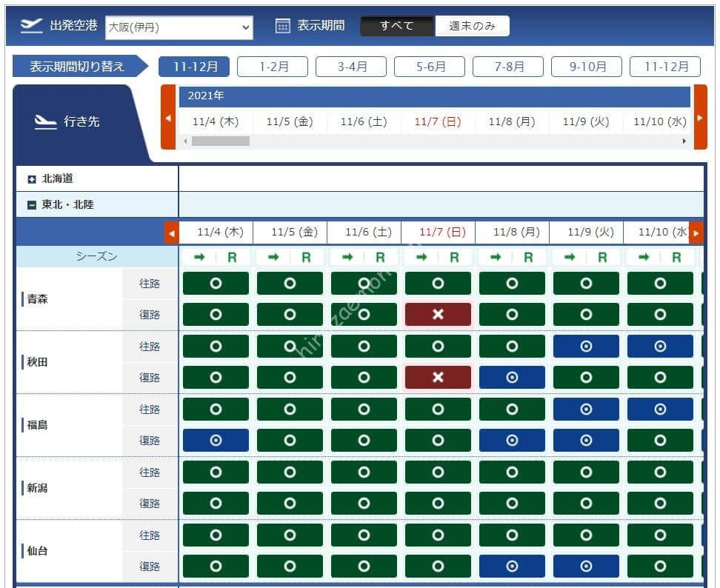This screenshot has height=588, width=720.
Task: Select 福島 往路 availability on 11/7
Action: pyautogui.click(x=438, y=409)
